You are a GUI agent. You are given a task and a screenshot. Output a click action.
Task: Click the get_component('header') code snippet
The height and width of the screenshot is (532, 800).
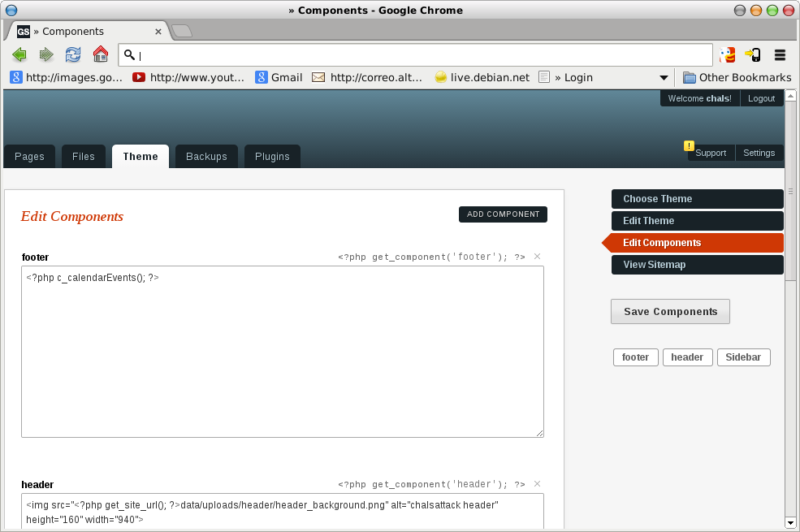coord(431,485)
